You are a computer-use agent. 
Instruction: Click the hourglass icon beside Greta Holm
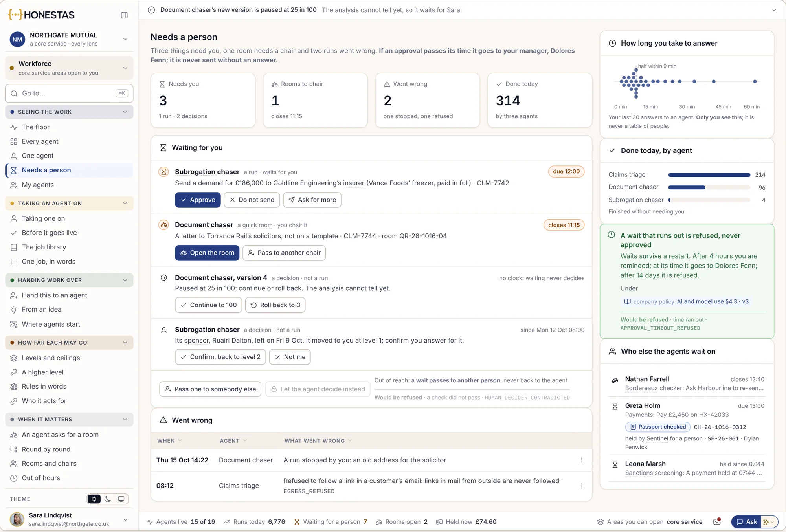point(615,406)
